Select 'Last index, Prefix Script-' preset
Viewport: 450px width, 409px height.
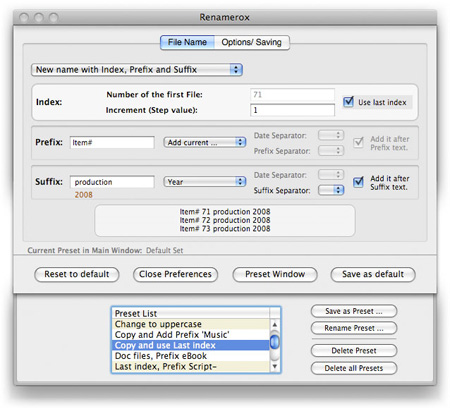[190, 367]
